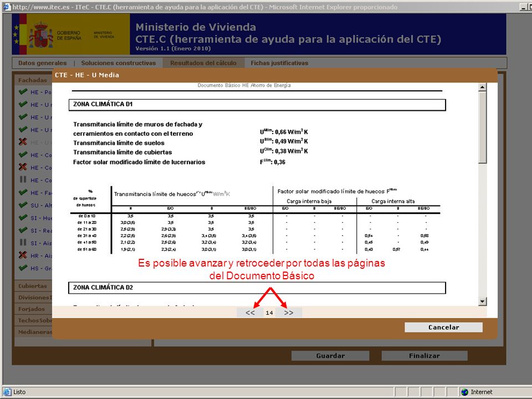
Task: Click the Listo status bar text
Action: (x=19, y=392)
